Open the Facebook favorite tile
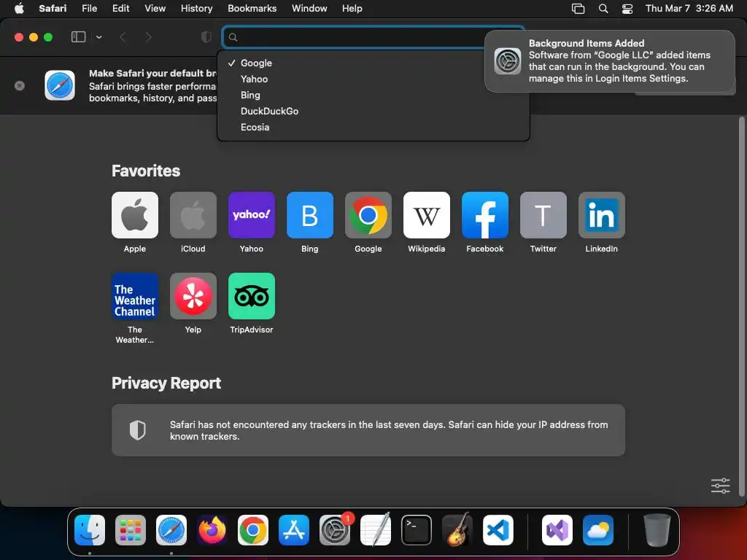The height and width of the screenshot is (560, 747). (485, 215)
